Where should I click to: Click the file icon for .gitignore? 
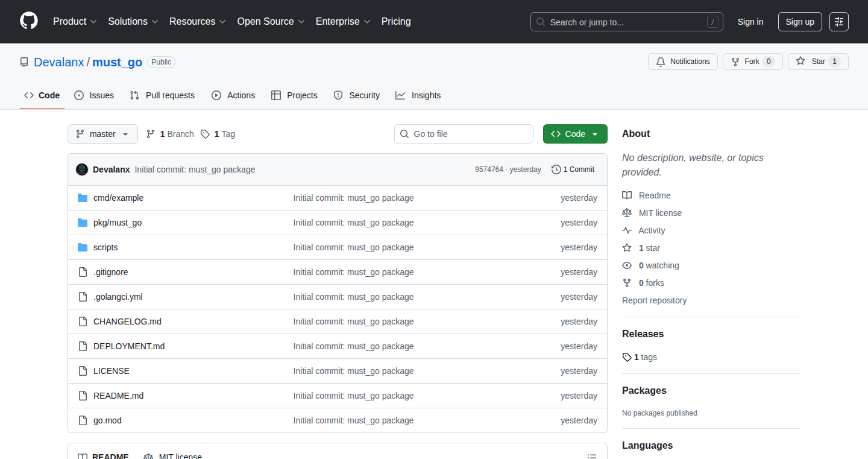83,272
